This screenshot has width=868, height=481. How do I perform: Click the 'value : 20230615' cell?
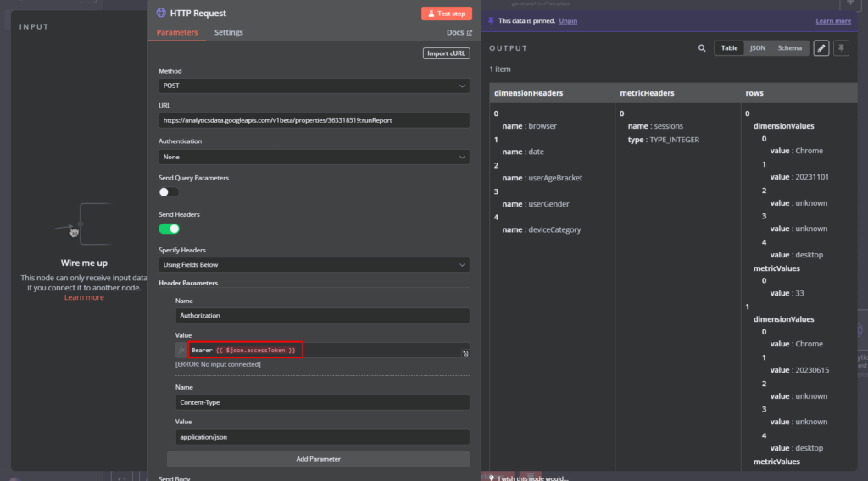click(x=799, y=370)
